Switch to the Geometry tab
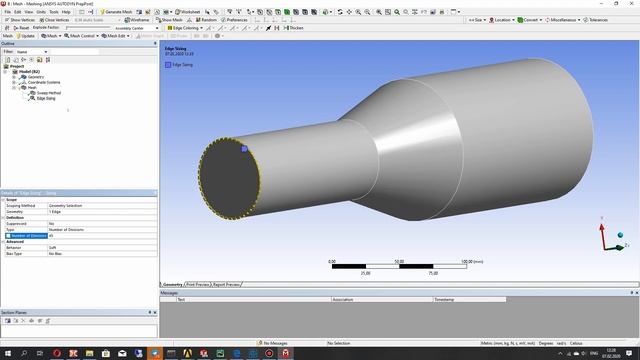The width and height of the screenshot is (640, 360). [172, 284]
